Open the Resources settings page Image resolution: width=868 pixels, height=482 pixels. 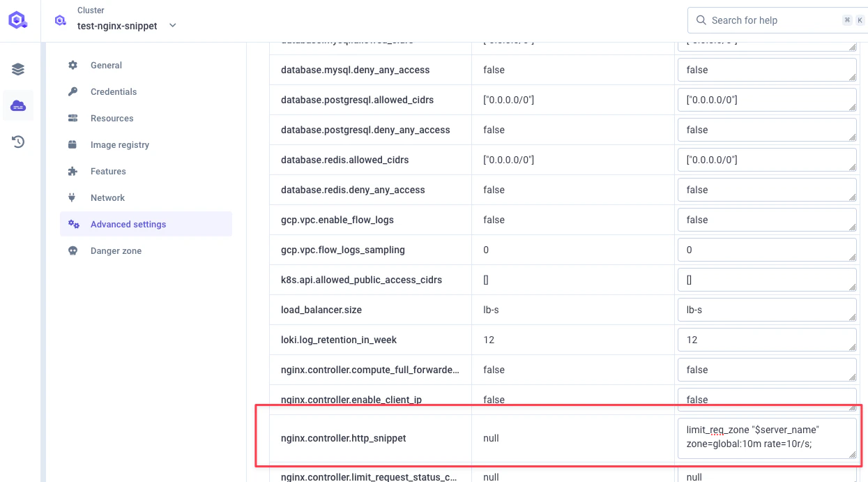[112, 118]
